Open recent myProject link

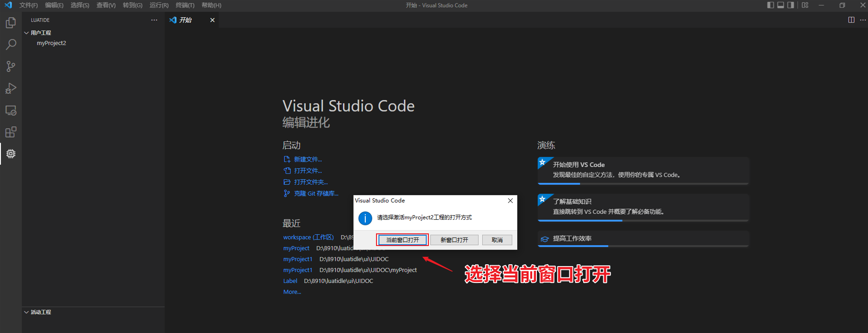point(296,248)
